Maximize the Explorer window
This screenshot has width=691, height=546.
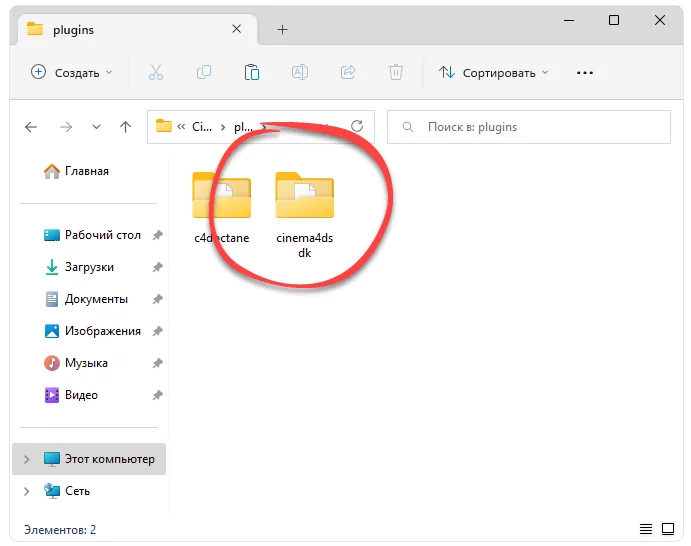tap(614, 20)
